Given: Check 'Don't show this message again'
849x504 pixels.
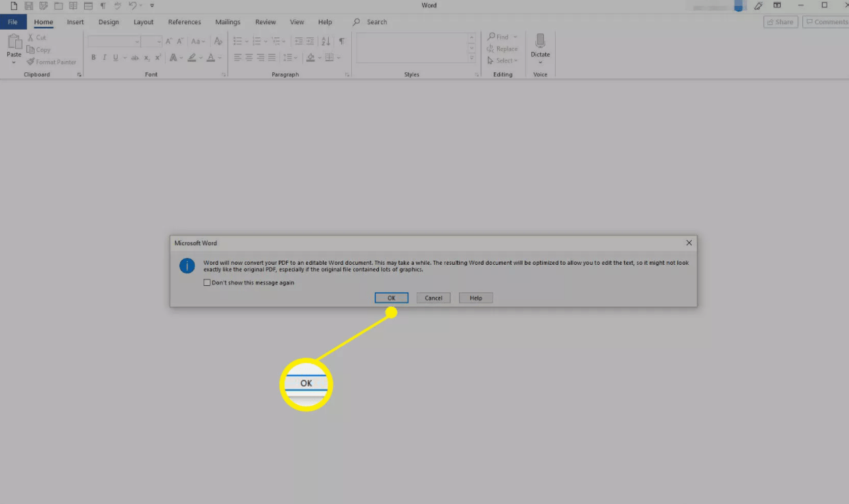Looking at the screenshot, I should pyautogui.click(x=207, y=283).
